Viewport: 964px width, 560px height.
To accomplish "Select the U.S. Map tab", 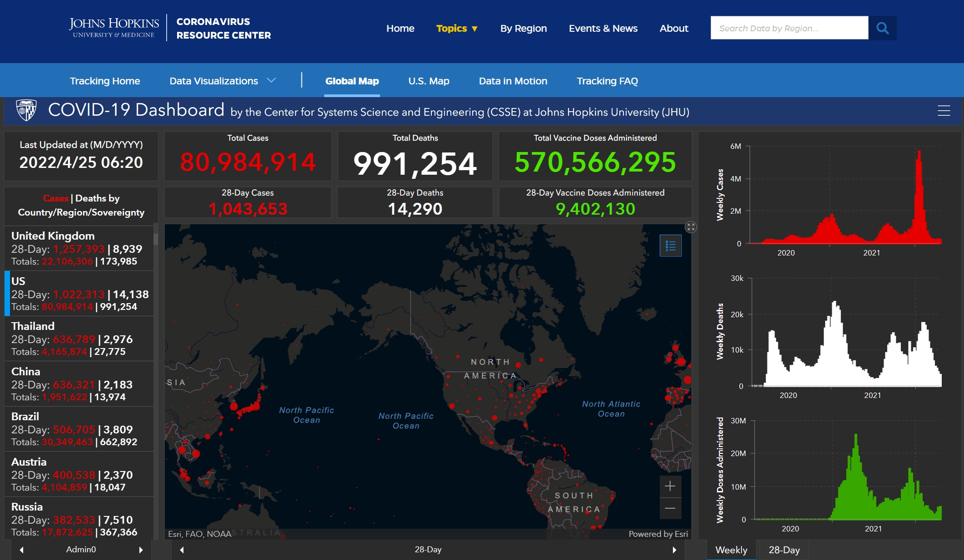I will (x=427, y=81).
